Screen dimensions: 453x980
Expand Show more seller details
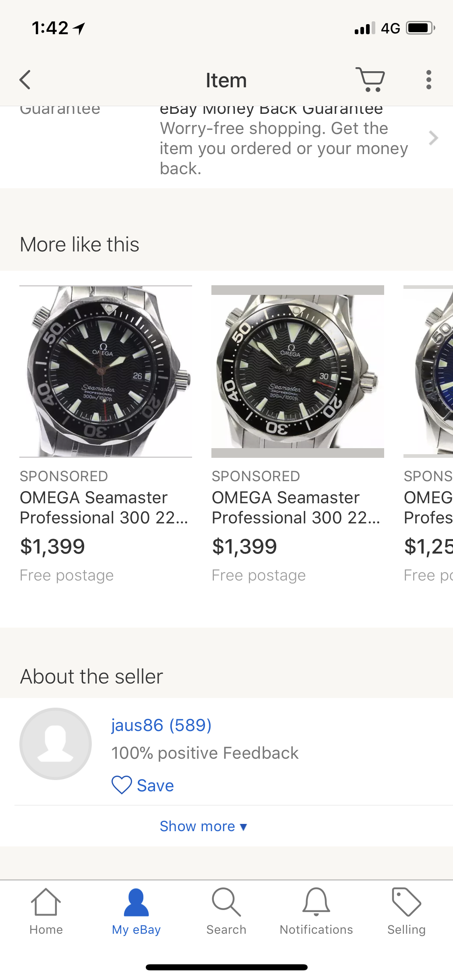(x=203, y=826)
